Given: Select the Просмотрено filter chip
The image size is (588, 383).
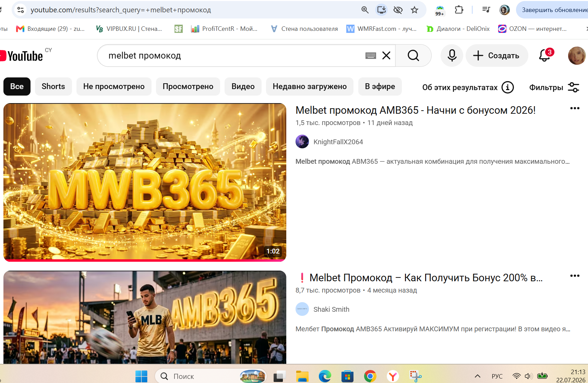Looking at the screenshot, I should tap(188, 86).
